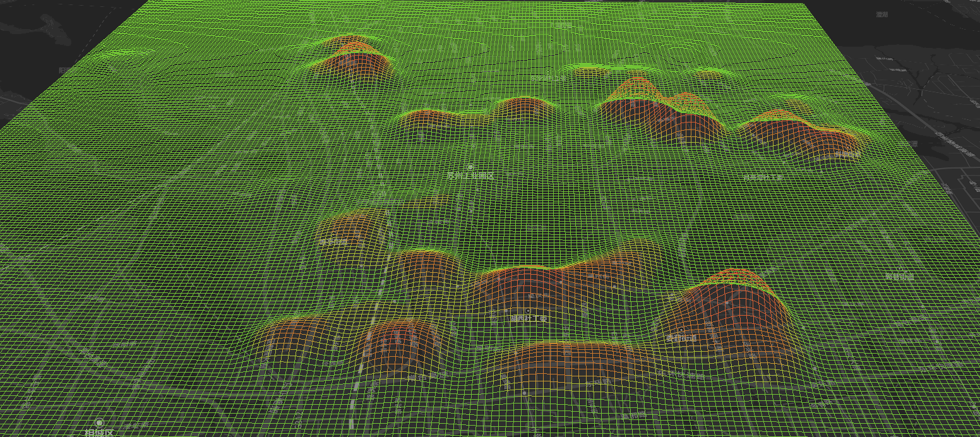This screenshot has width=980, height=437.
Task: Click the 湖西社工委 map label
Action: tap(528, 319)
